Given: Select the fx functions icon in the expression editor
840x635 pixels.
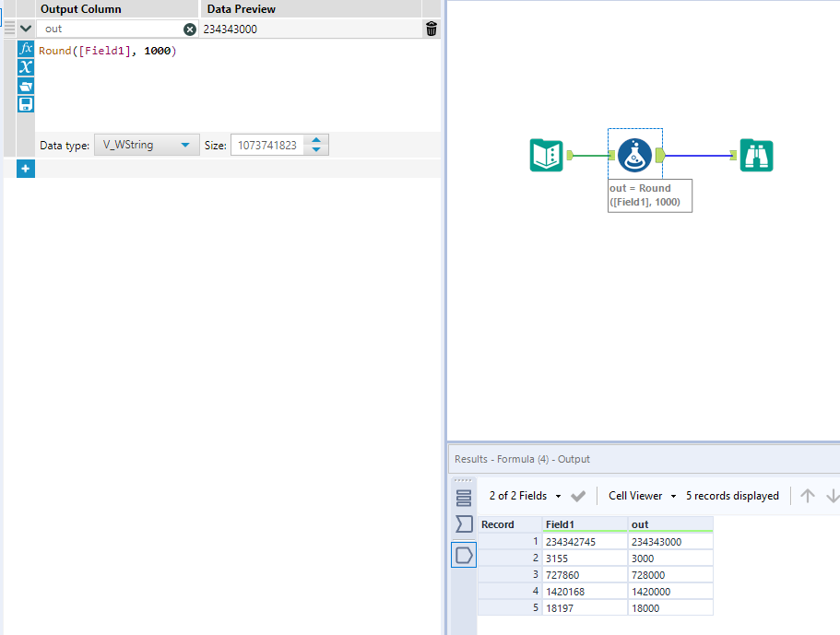Looking at the screenshot, I should (x=25, y=48).
